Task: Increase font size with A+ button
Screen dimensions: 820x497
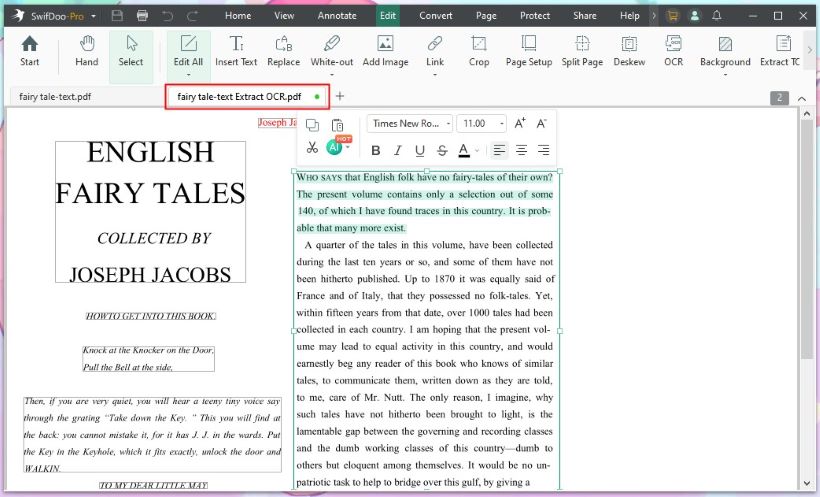Action: (x=520, y=123)
